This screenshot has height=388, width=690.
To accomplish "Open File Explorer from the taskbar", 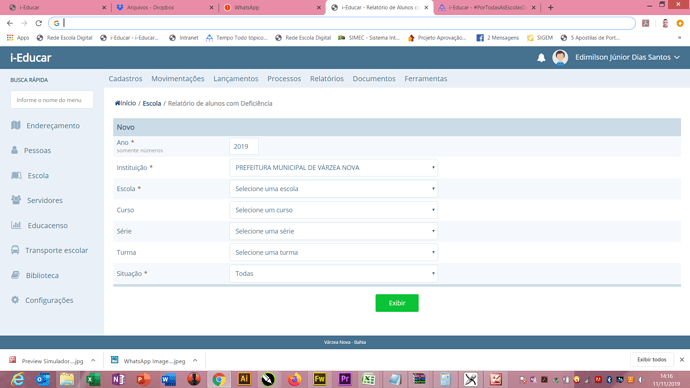I will tap(67, 379).
